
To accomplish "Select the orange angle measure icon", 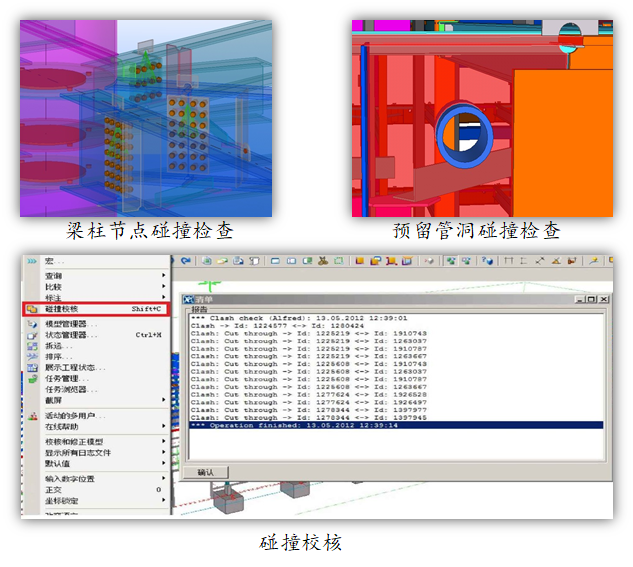I will click(x=556, y=261).
